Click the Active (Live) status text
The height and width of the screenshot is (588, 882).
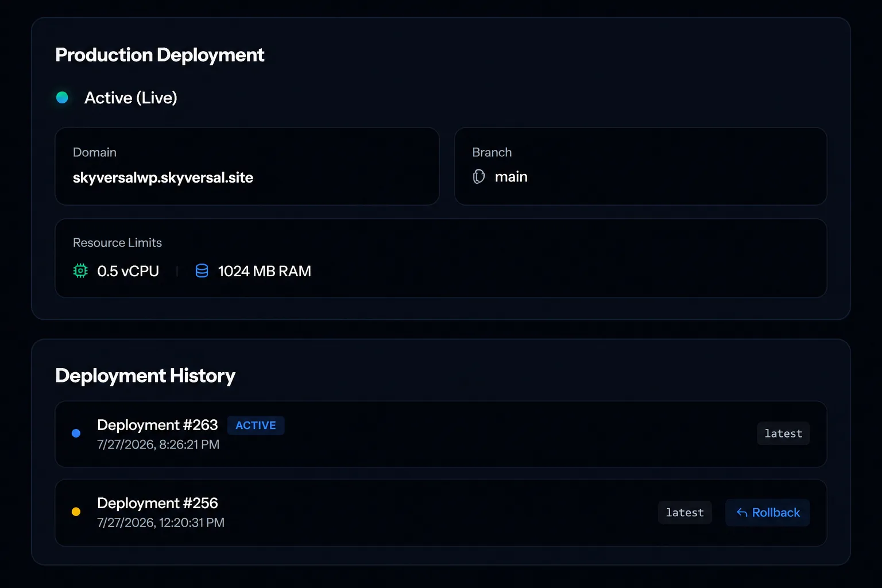tap(131, 98)
